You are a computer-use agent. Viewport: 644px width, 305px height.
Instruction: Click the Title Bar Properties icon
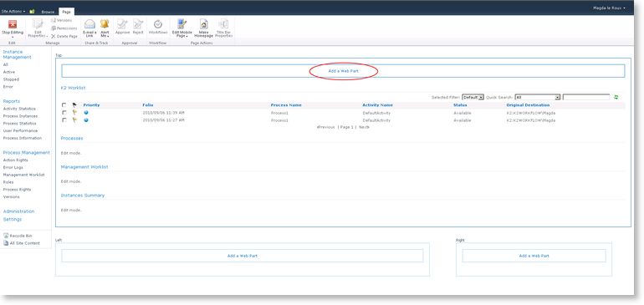tap(224, 23)
